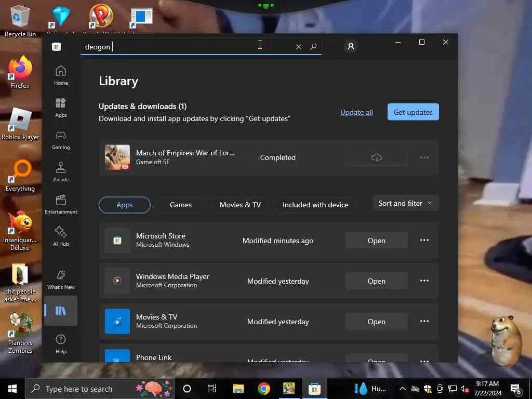Click Microsoft Store taskbar icon
Screen dimensions: 532x399
314,389
